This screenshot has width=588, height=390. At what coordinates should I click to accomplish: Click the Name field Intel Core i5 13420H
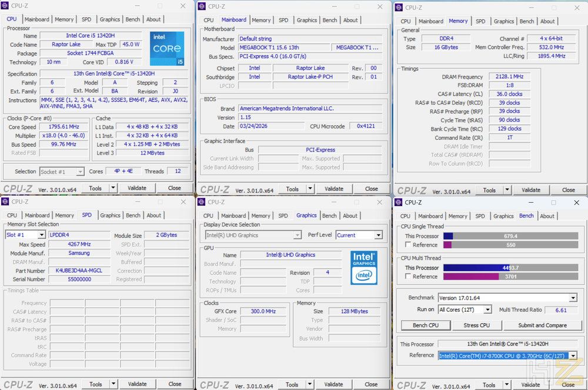pos(91,36)
